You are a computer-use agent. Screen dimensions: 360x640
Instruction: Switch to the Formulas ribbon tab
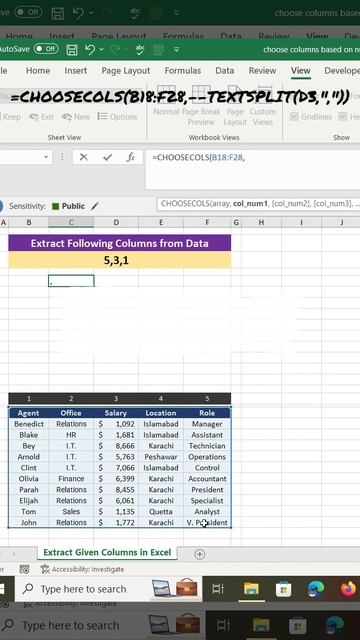pyautogui.click(x=183, y=71)
